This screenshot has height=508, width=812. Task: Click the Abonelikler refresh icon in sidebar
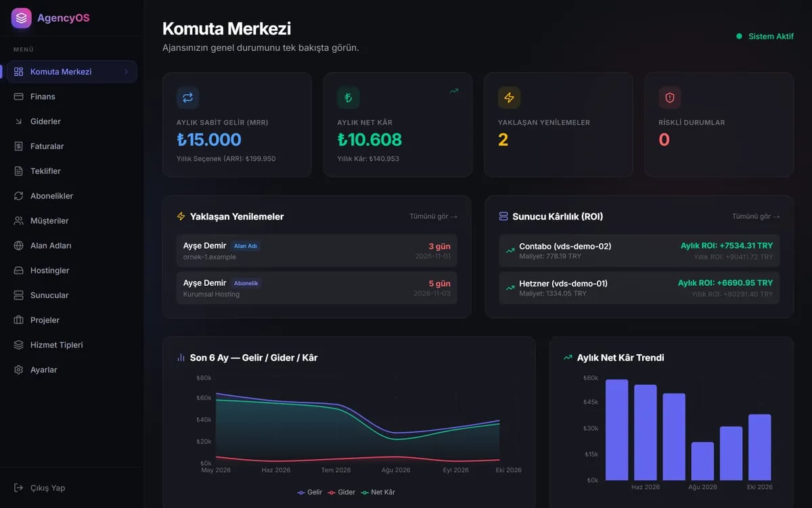click(19, 196)
